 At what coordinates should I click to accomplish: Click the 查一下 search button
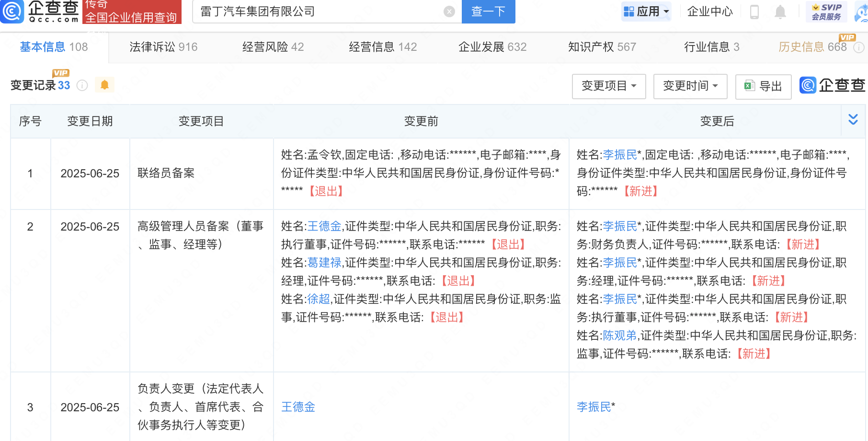coord(488,12)
